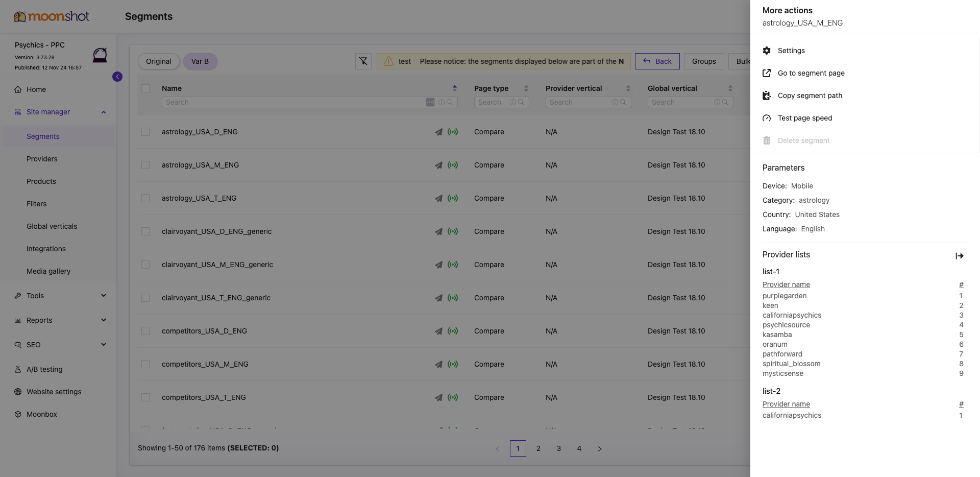This screenshot has width=980, height=477.
Task: Click publish plane icon for astrology_USA_D_ENG
Action: point(438,132)
